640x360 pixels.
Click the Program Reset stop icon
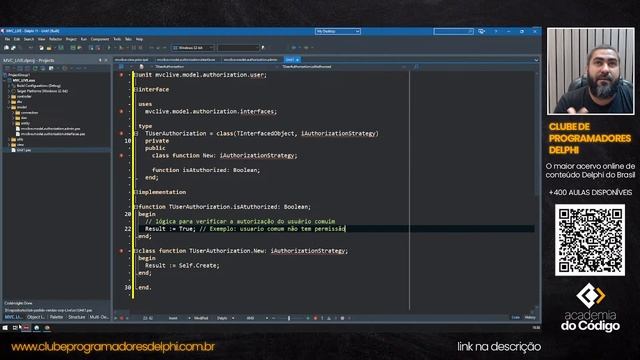(140, 48)
